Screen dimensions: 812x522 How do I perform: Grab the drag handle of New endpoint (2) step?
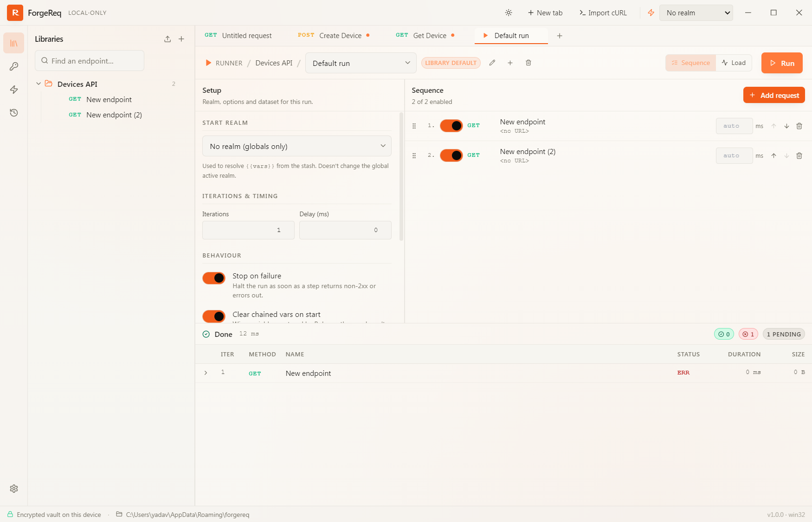pyautogui.click(x=414, y=155)
